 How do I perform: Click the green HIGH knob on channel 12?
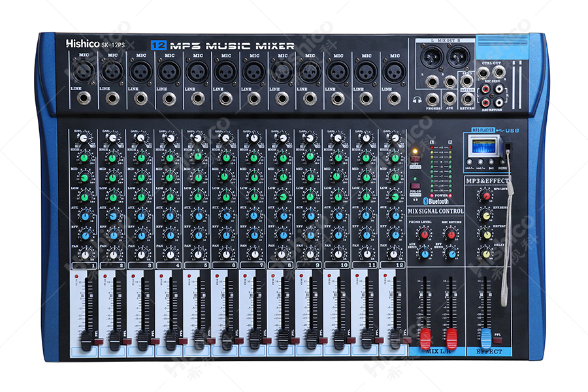pyautogui.click(x=395, y=157)
